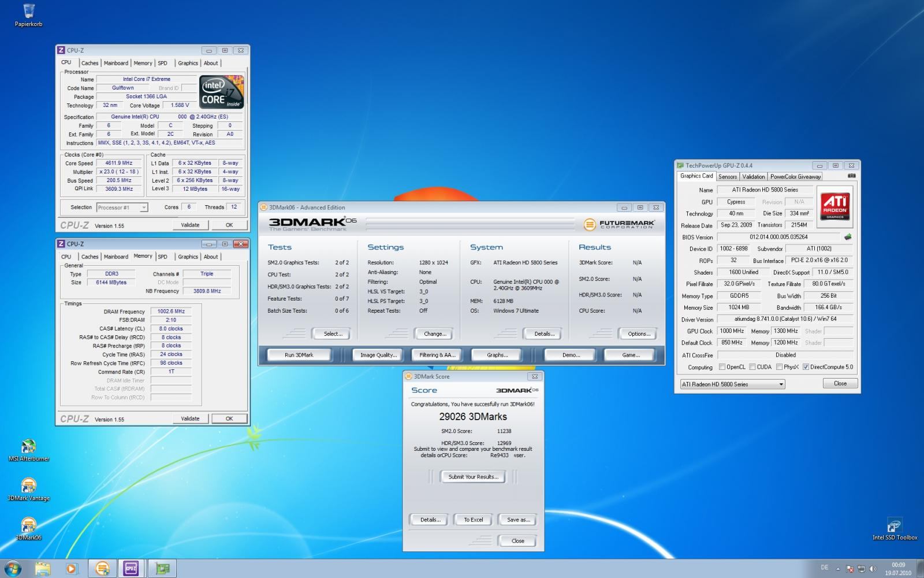The height and width of the screenshot is (578, 924).
Task: Click the GPU-Z screenshot camera icon
Action: (851, 176)
